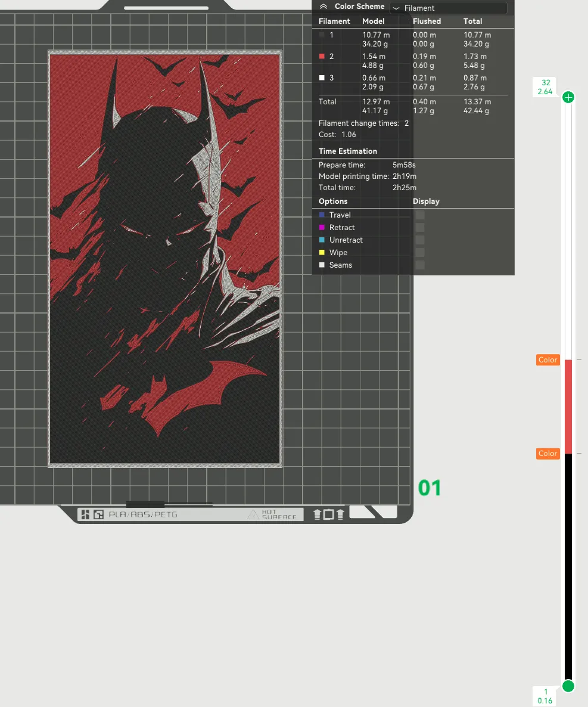Click the filament 1 dark color swatch
588x707 pixels.
(322, 35)
